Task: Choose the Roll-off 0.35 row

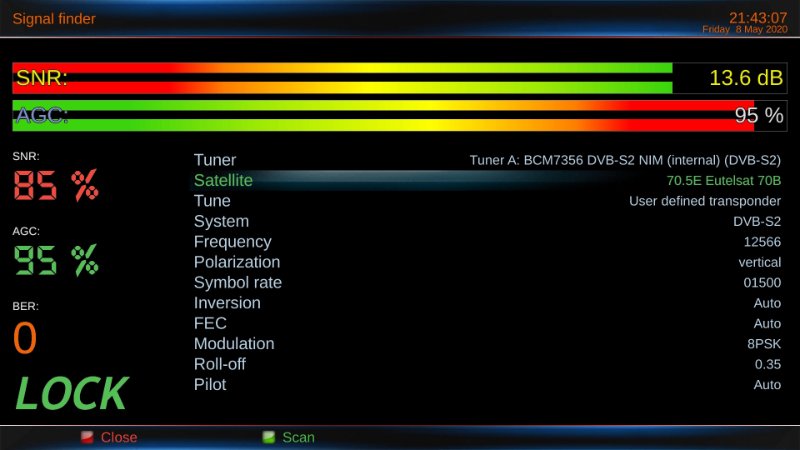Action: (x=487, y=364)
